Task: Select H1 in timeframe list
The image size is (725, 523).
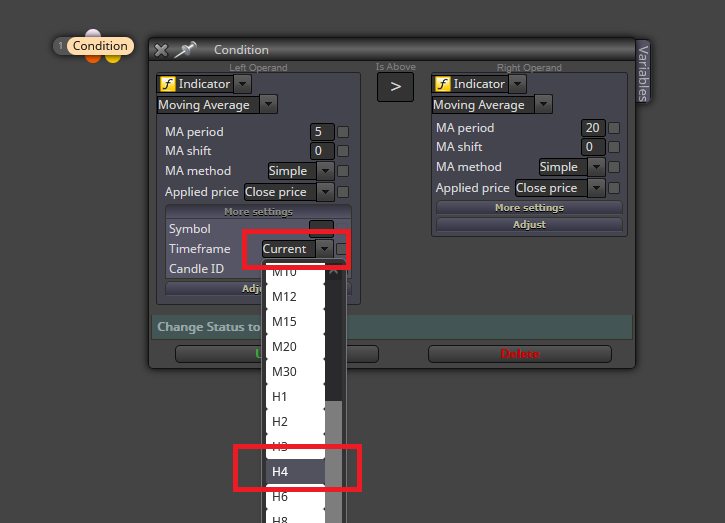Action: tap(295, 397)
